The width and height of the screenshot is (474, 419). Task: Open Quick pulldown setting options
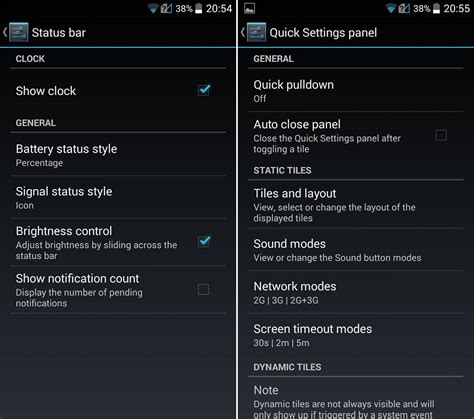coord(356,91)
